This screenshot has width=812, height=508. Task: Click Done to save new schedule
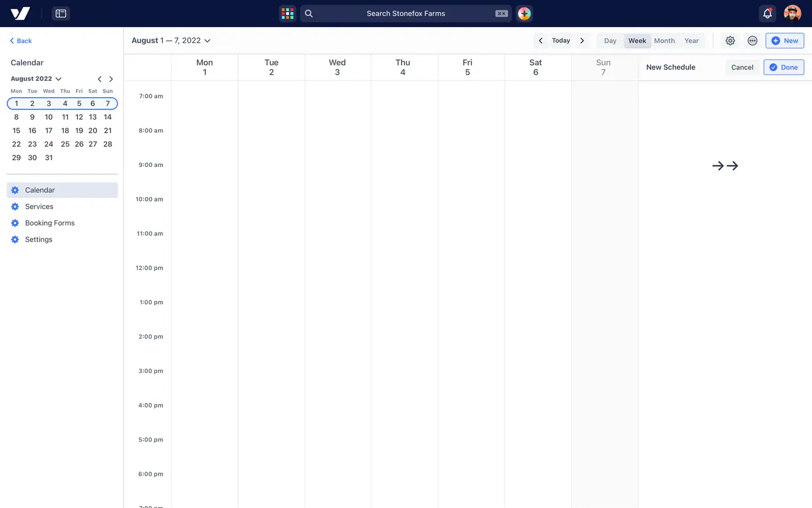pyautogui.click(x=784, y=67)
